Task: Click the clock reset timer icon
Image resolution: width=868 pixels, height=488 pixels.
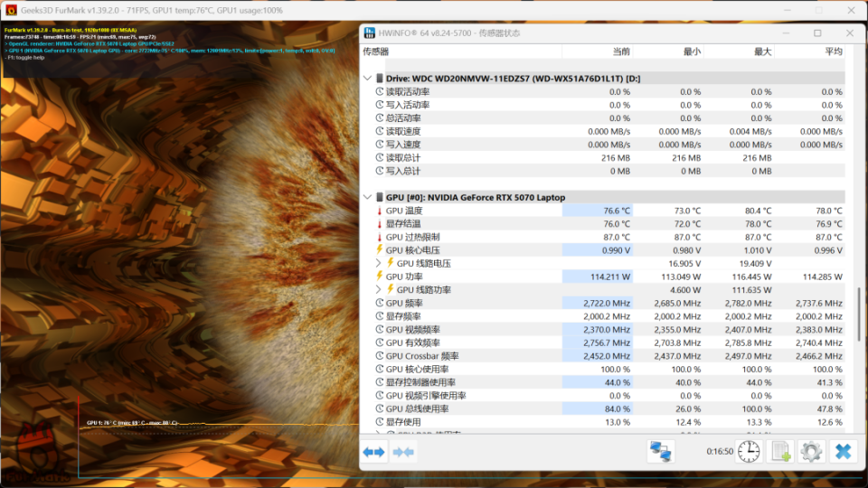Action: tap(749, 452)
